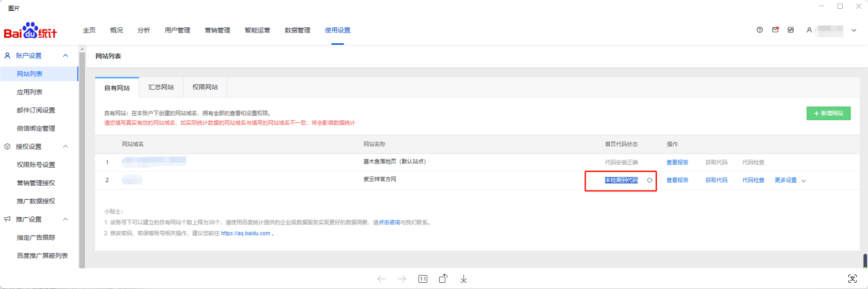The width and height of the screenshot is (868, 289).
Task: Click the green 新增网站 button
Action: click(828, 114)
